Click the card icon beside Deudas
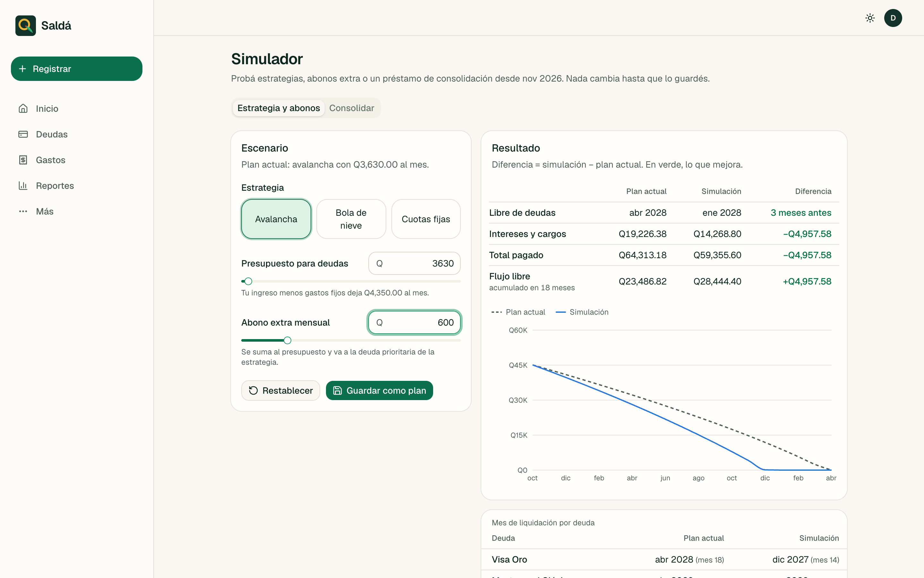The width and height of the screenshot is (924, 578). click(23, 134)
